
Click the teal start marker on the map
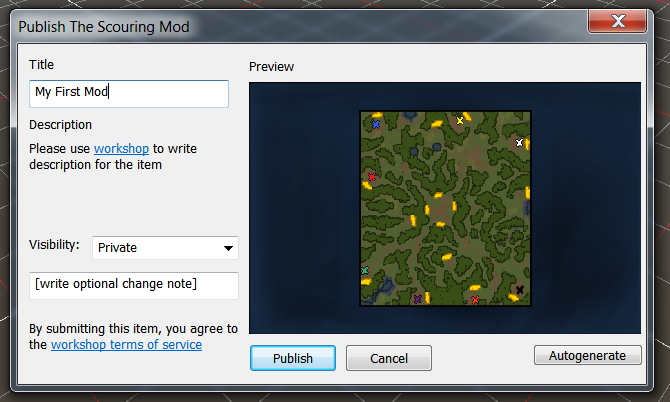(x=364, y=270)
